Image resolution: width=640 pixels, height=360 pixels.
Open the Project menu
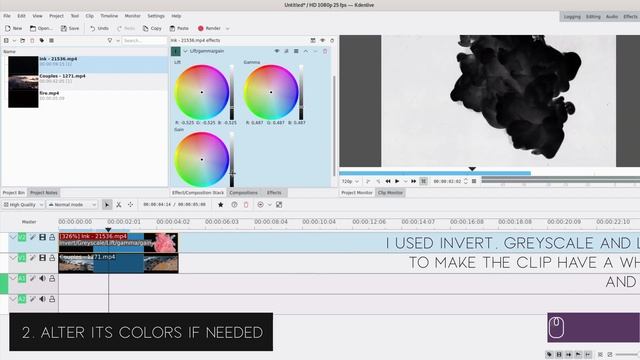pyautogui.click(x=56, y=16)
